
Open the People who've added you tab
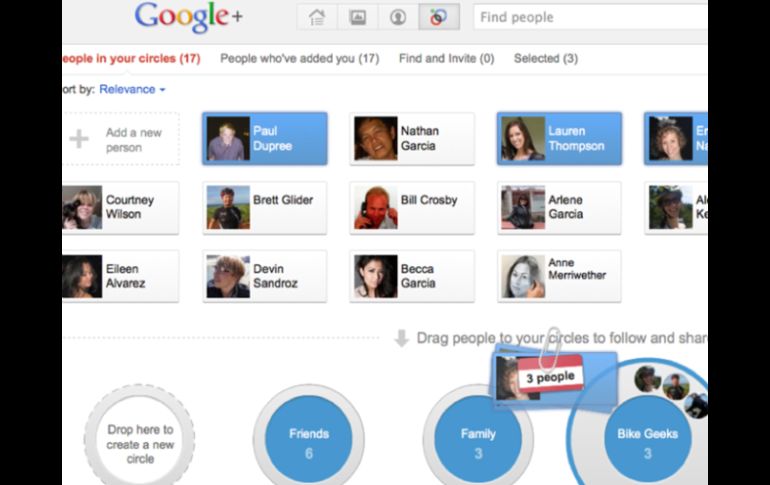tap(299, 58)
